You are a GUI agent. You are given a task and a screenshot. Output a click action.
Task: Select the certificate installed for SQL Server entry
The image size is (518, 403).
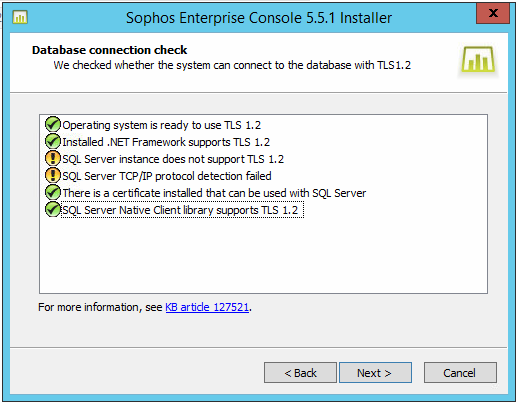214,193
